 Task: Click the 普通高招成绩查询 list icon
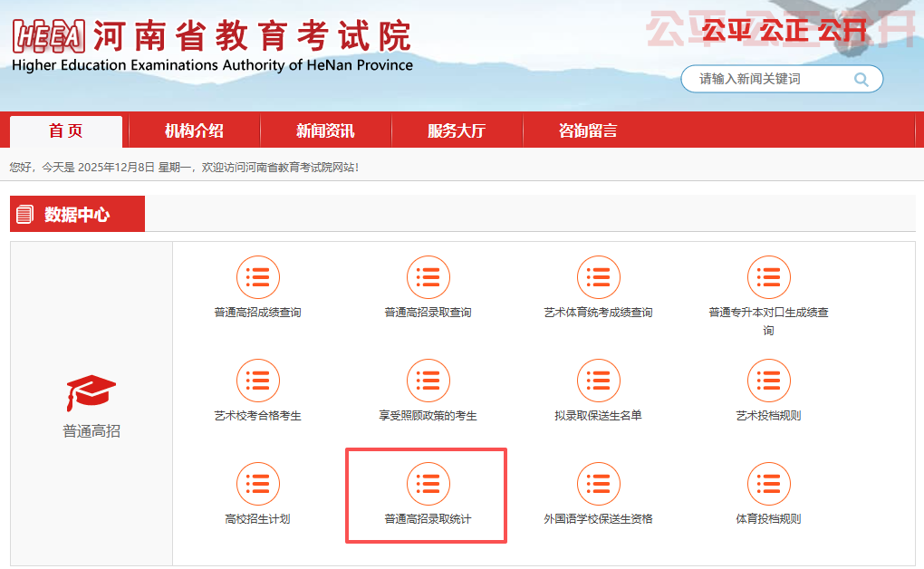click(x=258, y=277)
